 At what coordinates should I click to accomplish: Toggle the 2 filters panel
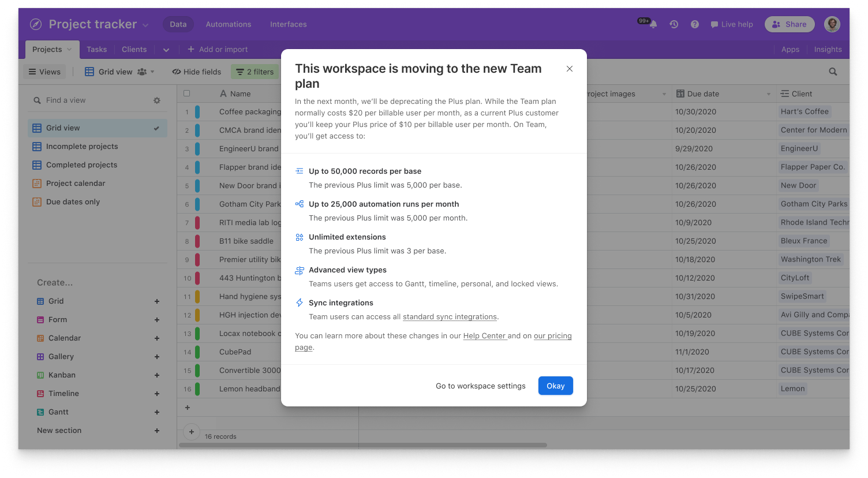255,72
